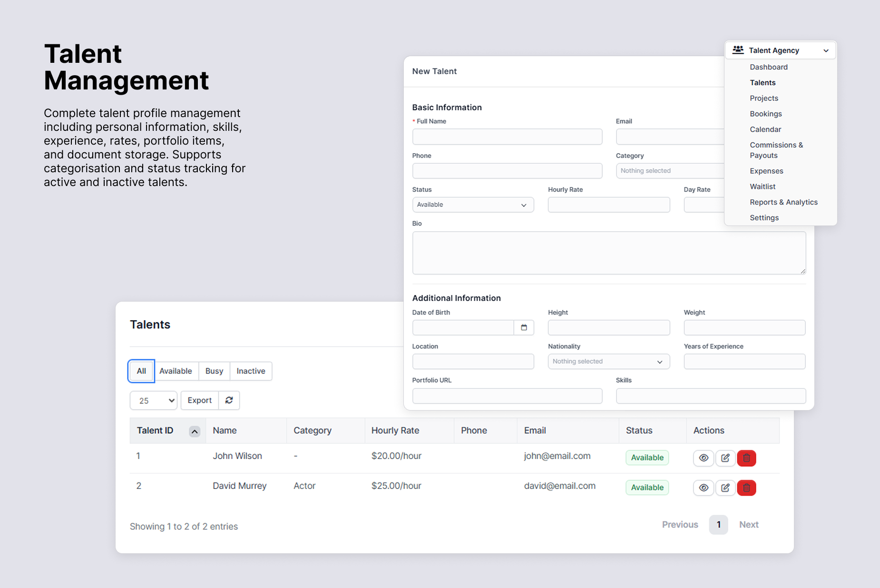Click into the Height field
Screen dimensions: 880x588
pyautogui.click(x=608, y=327)
